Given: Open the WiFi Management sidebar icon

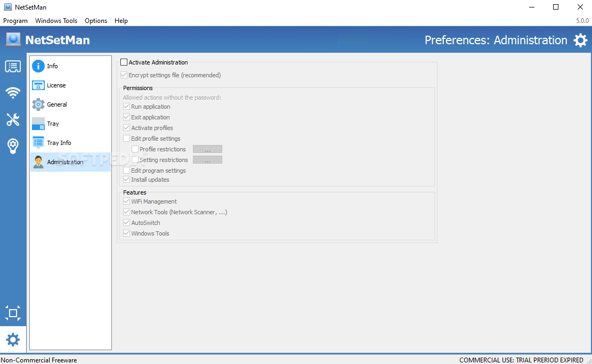Looking at the screenshot, I should [x=13, y=93].
